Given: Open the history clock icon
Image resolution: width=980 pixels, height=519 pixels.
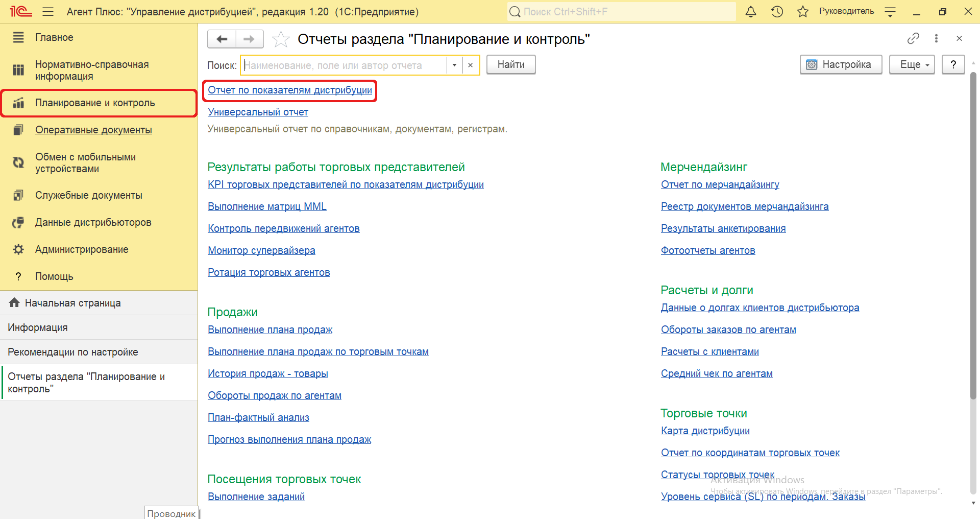Looking at the screenshot, I should [x=777, y=11].
